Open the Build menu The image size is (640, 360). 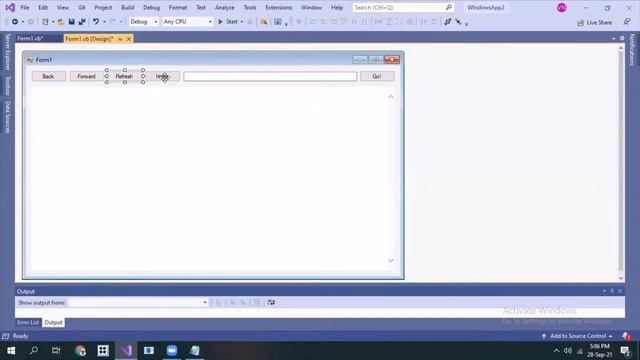click(x=128, y=7)
